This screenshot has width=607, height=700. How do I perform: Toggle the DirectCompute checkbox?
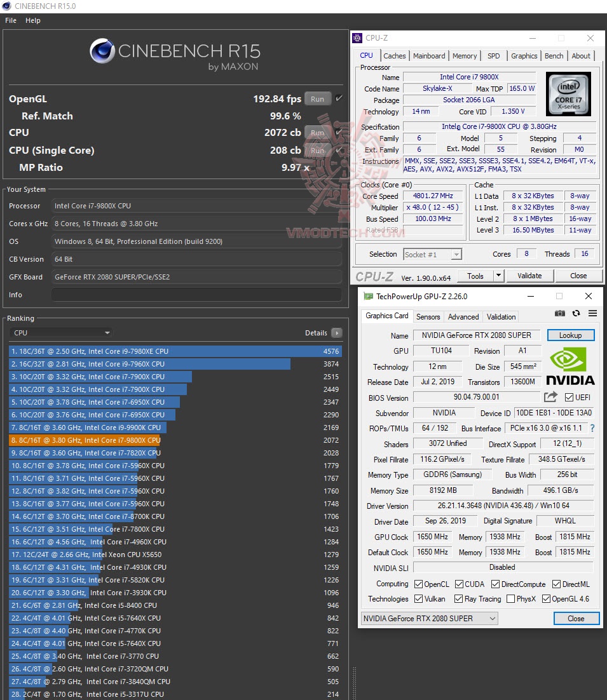495,584
